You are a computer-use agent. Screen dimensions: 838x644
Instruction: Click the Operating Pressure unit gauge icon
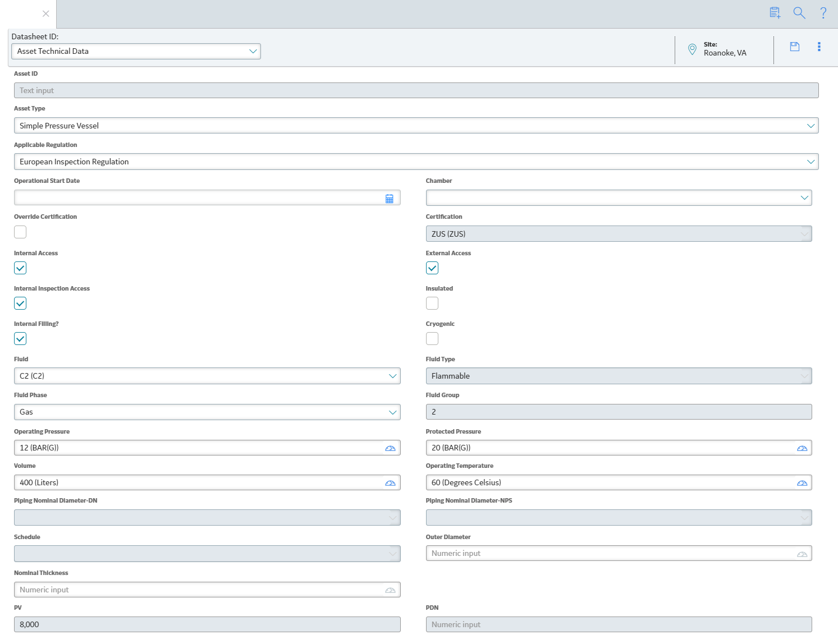[x=390, y=448]
